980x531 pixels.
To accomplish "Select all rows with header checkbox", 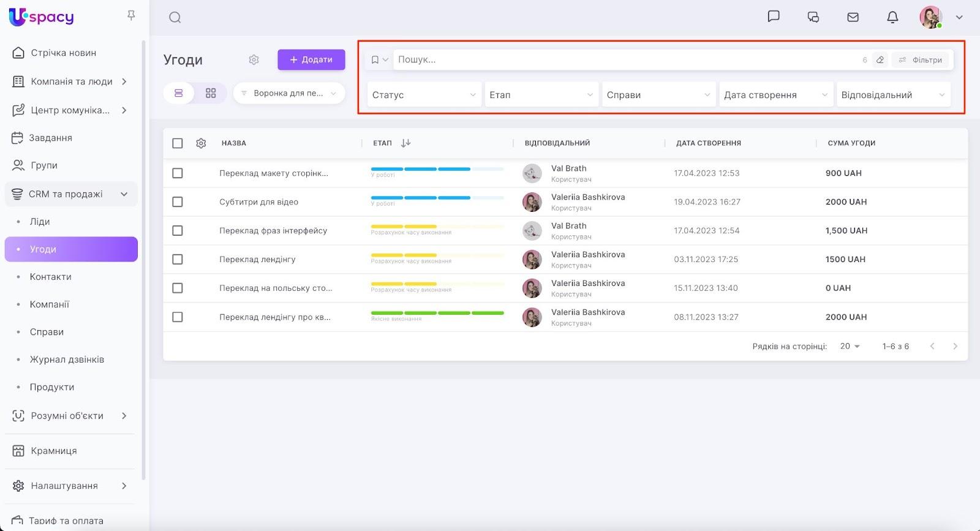I will click(x=178, y=143).
